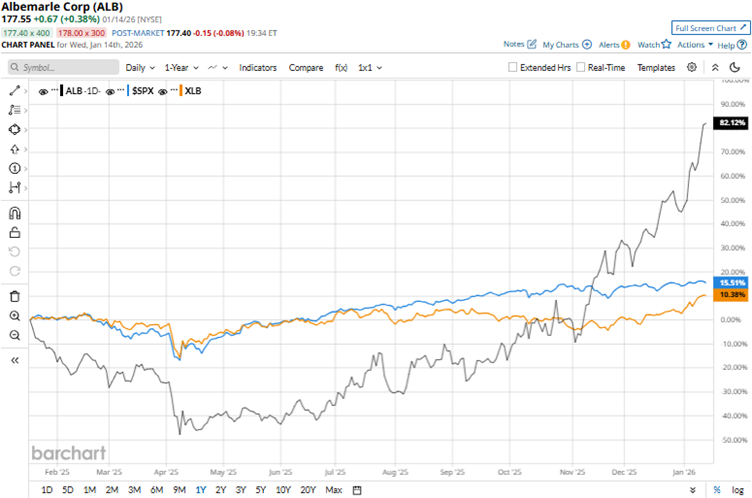Image resolution: width=752 pixels, height=498 pixels.
Task: Click the 15.51% SPX price label
Action: click(731, 283)
